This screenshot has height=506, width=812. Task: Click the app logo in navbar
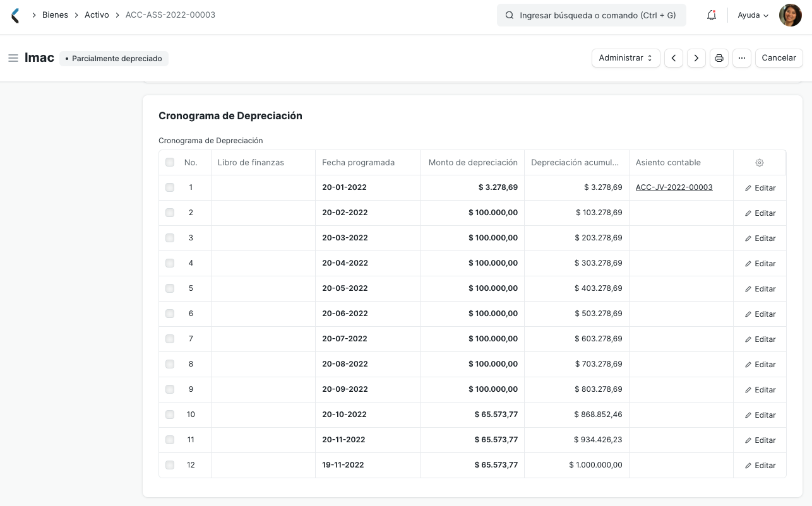tap(15, 15)
